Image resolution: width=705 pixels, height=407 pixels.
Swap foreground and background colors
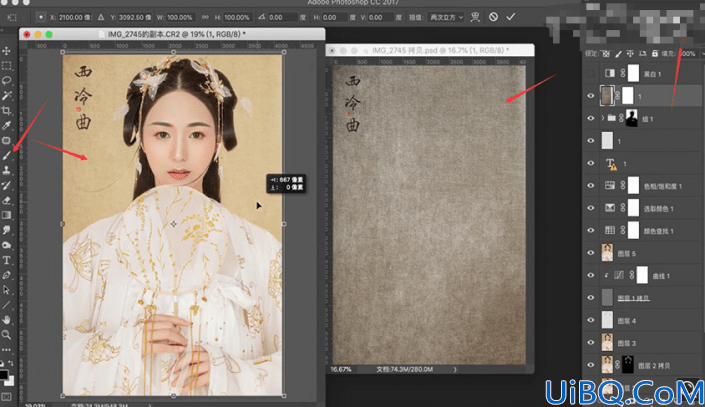point(11,363)
